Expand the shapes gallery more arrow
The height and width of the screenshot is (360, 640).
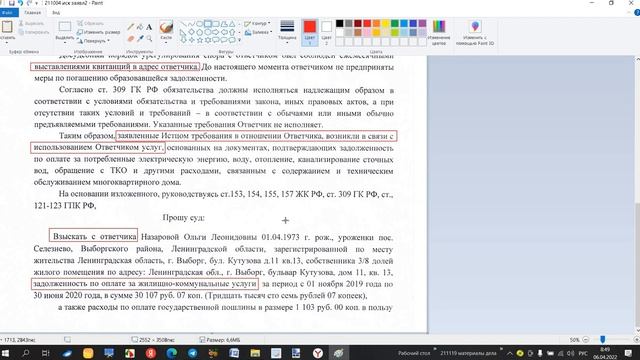pyautogui.click(x=240, y=40)
